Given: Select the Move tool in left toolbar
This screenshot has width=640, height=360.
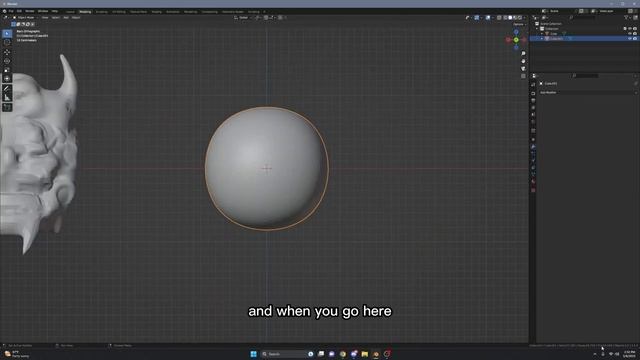Looking at the screenshot, I should pyautogui.click(x=7, y=52).
